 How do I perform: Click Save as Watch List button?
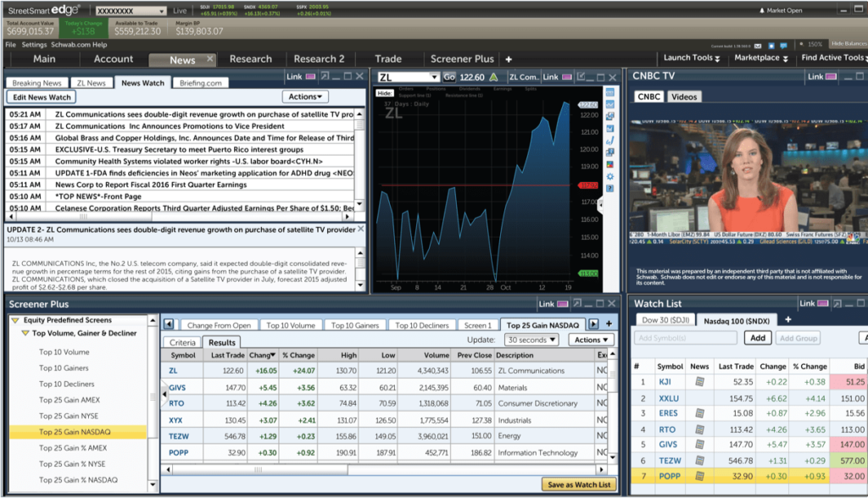579,484
